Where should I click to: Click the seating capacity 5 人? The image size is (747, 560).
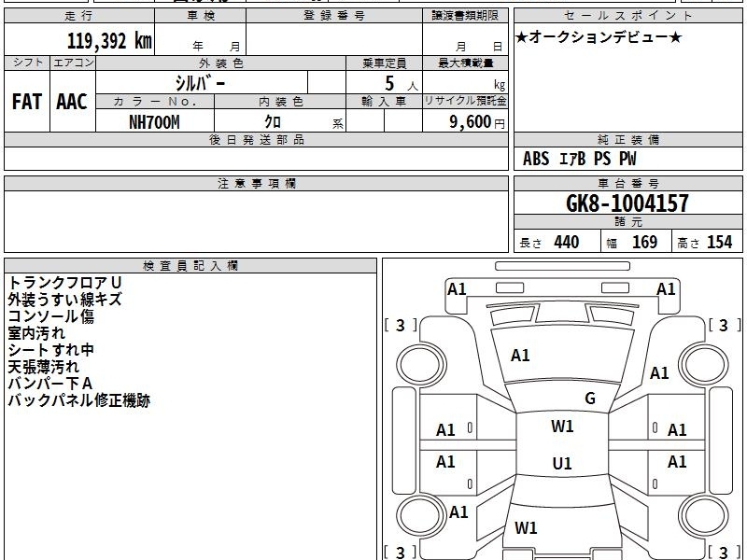[x=401, y=84]
